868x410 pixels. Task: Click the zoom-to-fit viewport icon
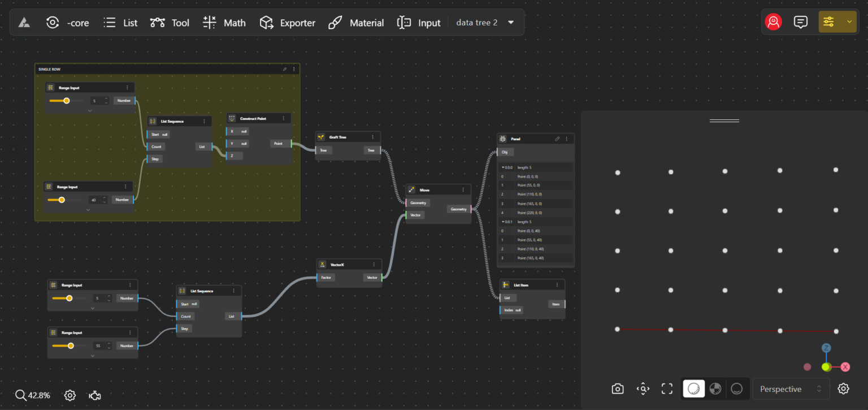[x=642, y=389]
